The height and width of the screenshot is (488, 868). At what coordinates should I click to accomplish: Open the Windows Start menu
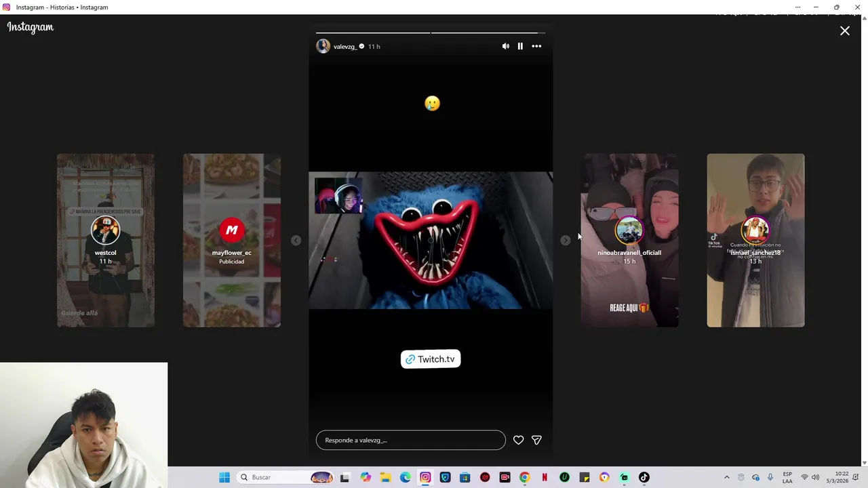tap(224, 477)
